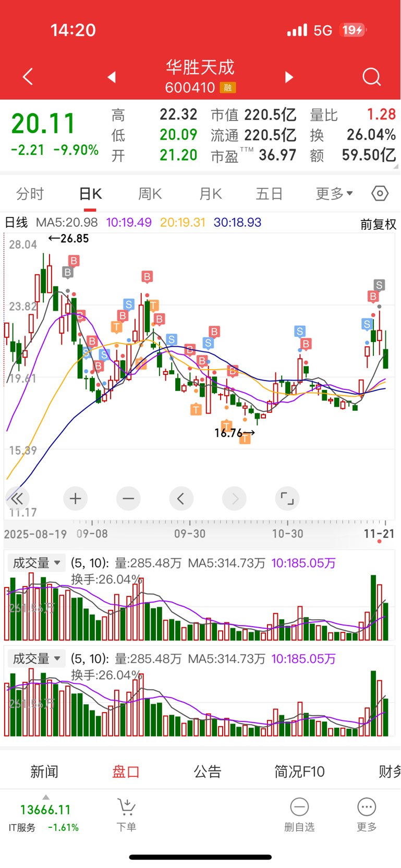
Task: Switch to the next stock triangle
Action: coord(289,77)
